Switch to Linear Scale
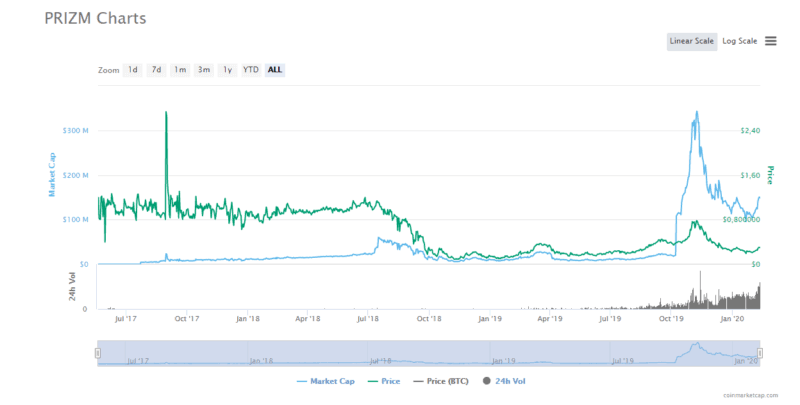 pyautogui.click(x=692, y=41)
